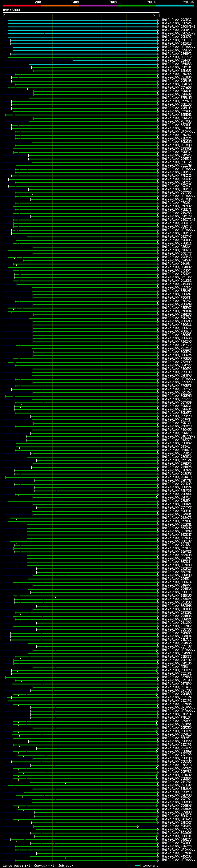Screen dimensions: 197x868
Task: Open hit UniRef100_Q9LKR7
Action: click(x=177, y=37)
